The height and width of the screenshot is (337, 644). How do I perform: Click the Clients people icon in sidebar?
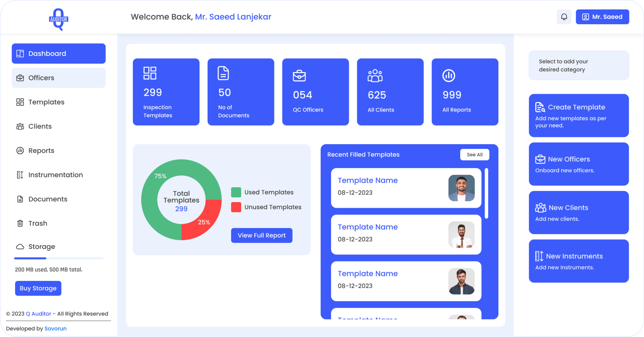click(x=20, y=126)
